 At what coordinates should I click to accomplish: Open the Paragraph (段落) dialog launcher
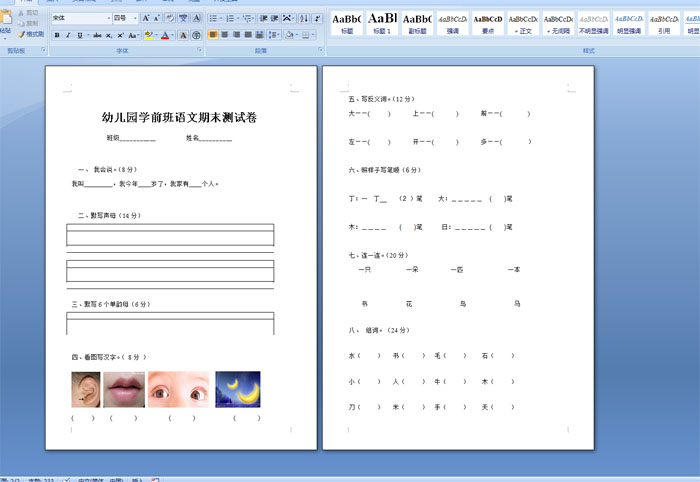(321, 50)
